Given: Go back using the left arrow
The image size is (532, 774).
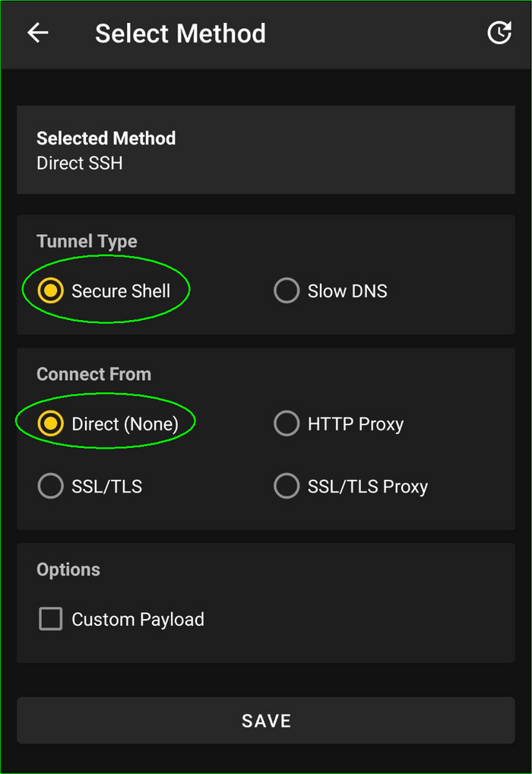Looking at the screenshot, I should click(x=37, y=33).
